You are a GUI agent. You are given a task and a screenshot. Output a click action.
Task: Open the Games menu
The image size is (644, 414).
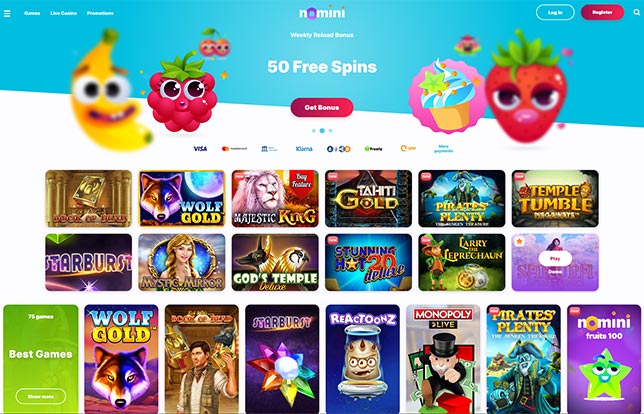[x=32, y=13]
